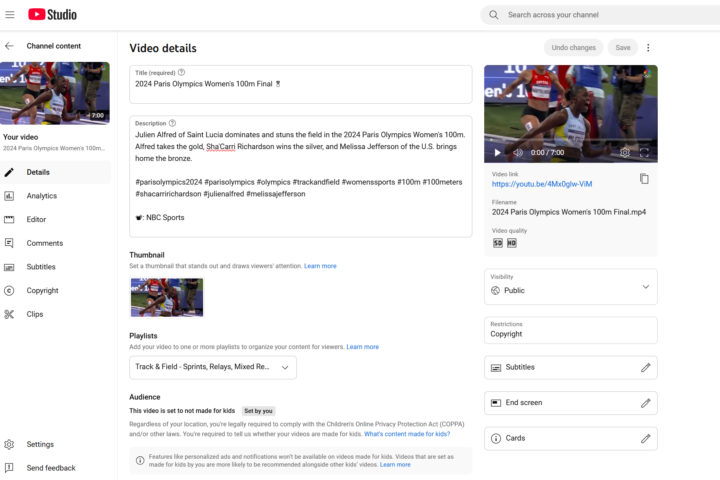The height and width of the screenshot is (480, 720).
Task: Click the back arrow beside Channel content
Action: pos(10,46)
